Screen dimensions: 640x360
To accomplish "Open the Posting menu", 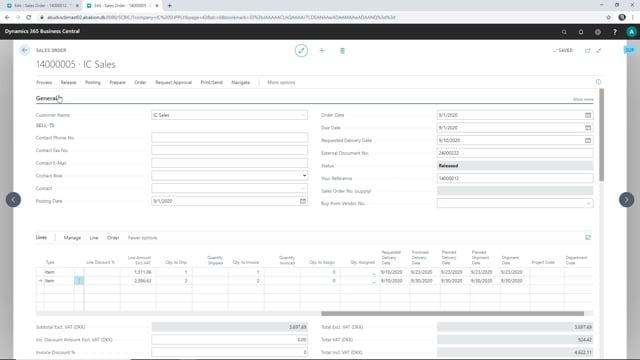I will pyautogui.click(x=93, y=82).
